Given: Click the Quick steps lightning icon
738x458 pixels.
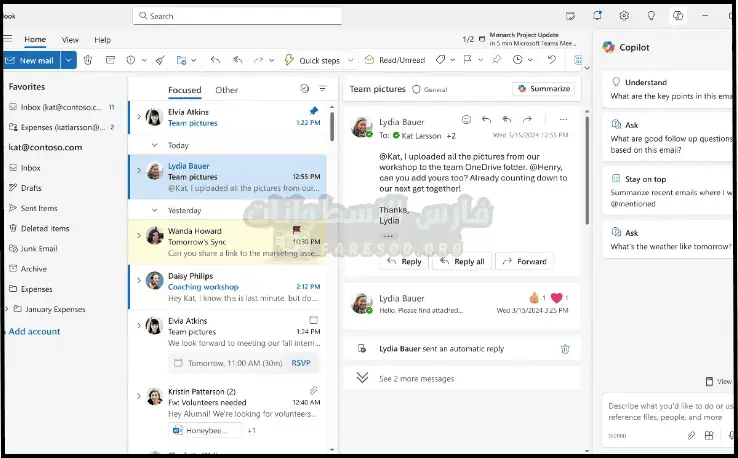Looking at the screenshot, I should 289,60.
